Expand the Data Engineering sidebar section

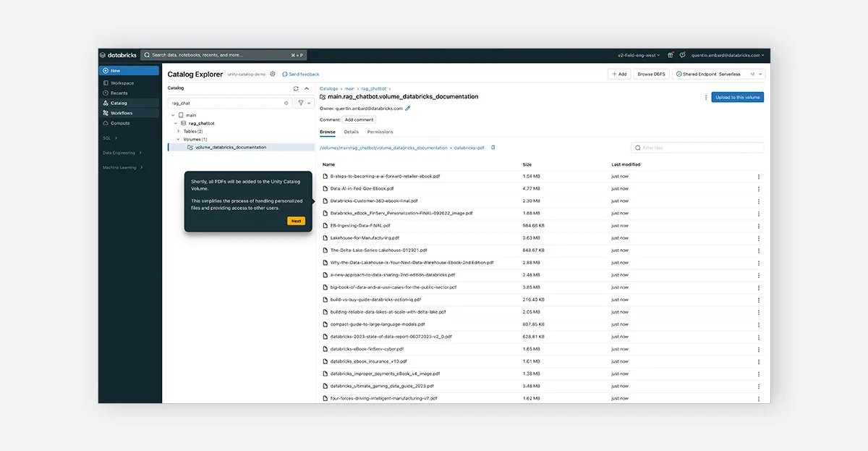pos(123,153)
